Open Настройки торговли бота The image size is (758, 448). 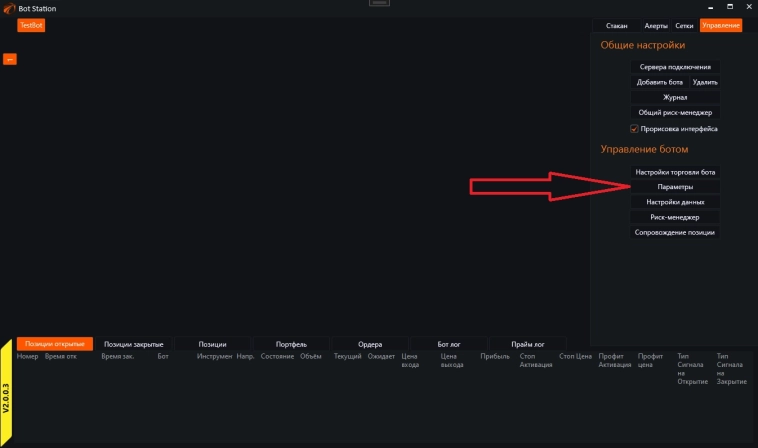tap(675, 172)
